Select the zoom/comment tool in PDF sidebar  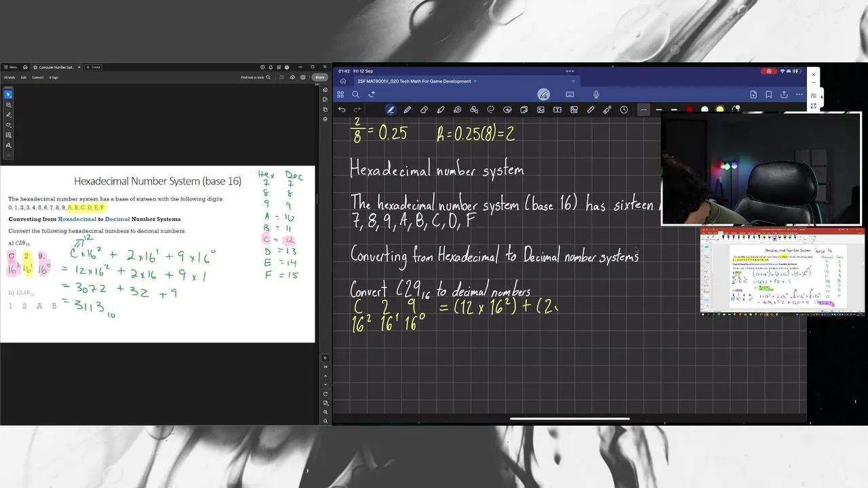[x=8, y=104]
